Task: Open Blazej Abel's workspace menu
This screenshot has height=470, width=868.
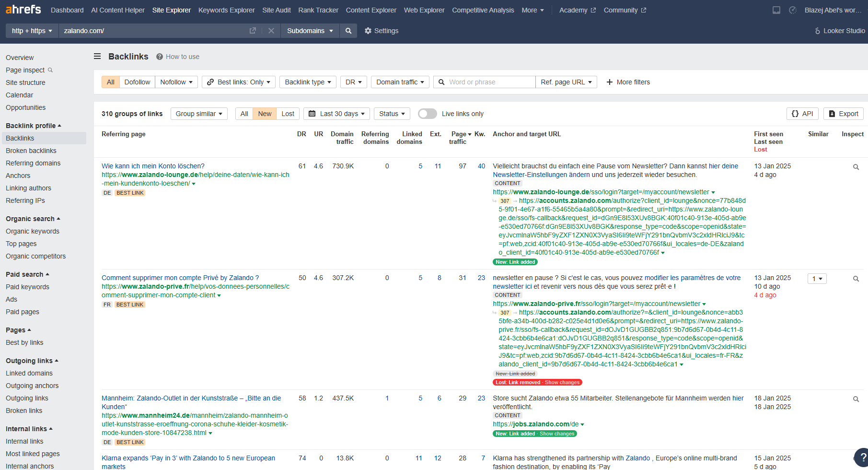Action: [833, 10]
